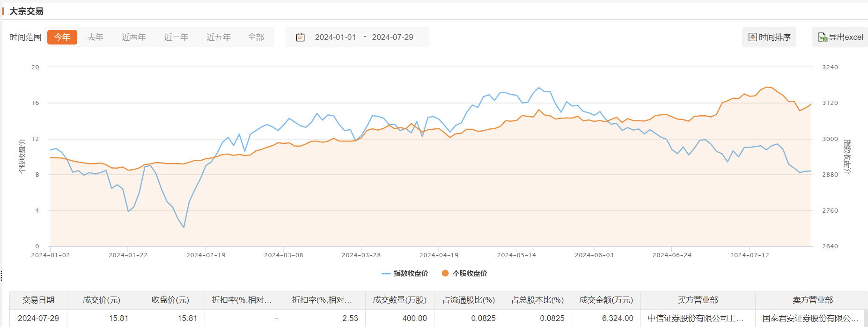Click the orange 个股收盘价 legend dot
The width and height of the screenshot is (868, 327).
click(x=445, y=273)
